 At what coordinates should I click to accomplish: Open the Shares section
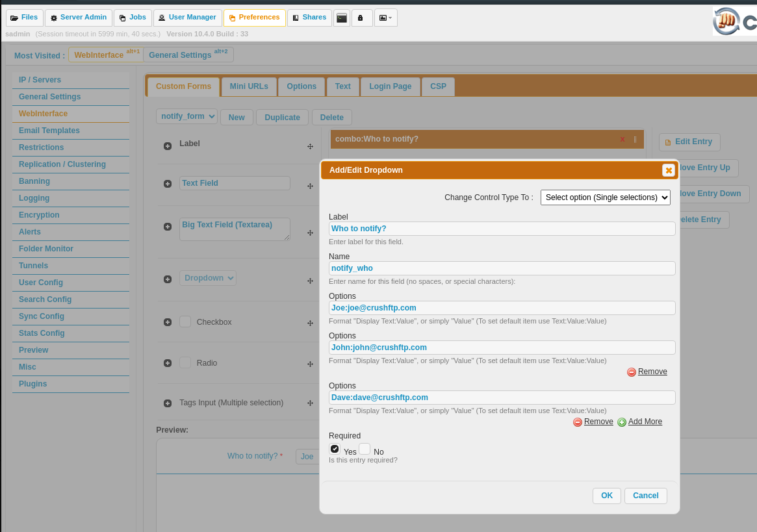click(x=309, y=18)
